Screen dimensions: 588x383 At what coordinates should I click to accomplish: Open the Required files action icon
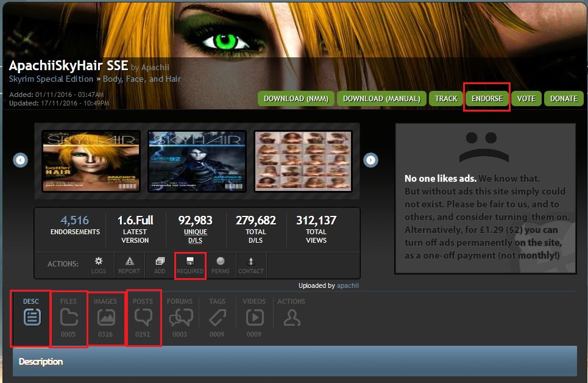pyautogui.click(x=190, y=261)
